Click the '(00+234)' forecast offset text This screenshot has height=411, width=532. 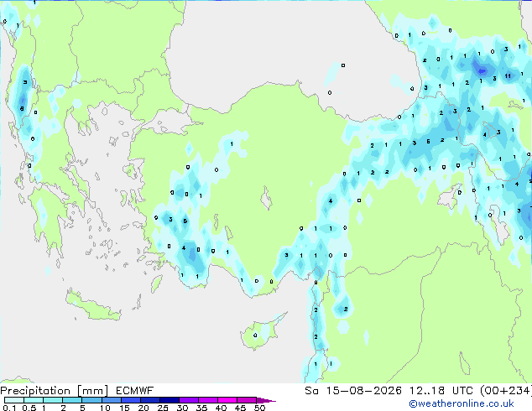coord(506,391)
